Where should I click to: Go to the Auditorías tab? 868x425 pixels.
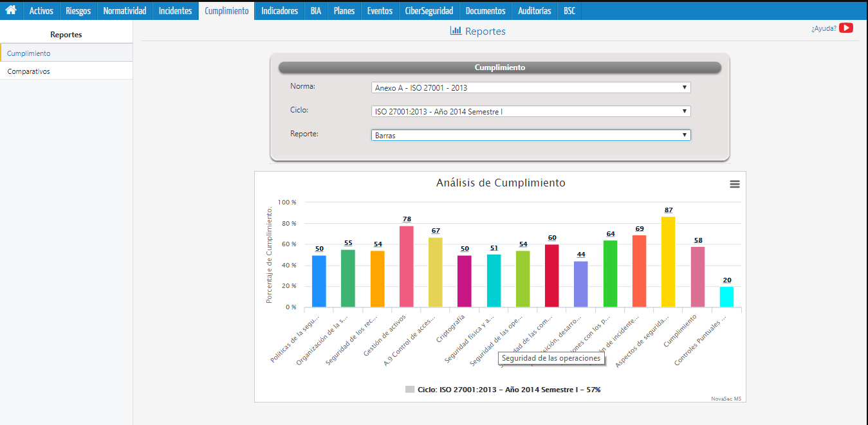pyautogui.click(x=534, y=10)
